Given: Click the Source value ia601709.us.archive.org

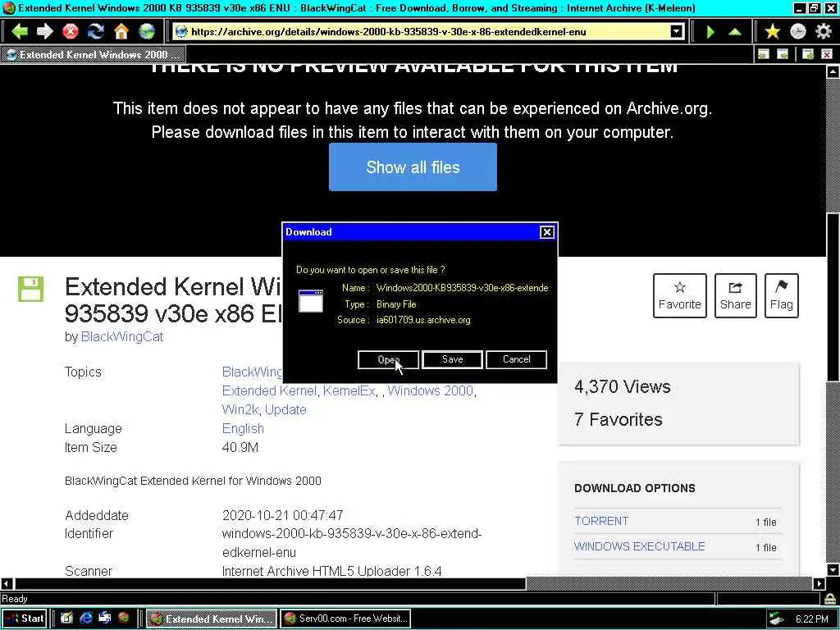Looking at the screenshot, I should pos(423,320).
